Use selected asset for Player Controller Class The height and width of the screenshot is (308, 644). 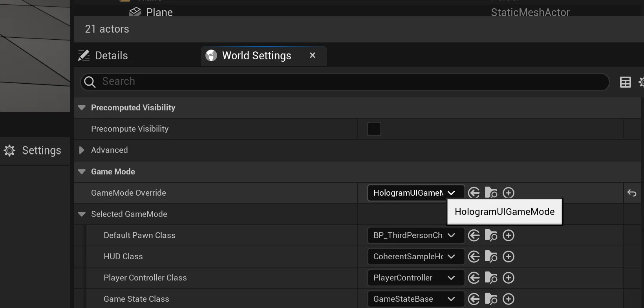(474, 278)
